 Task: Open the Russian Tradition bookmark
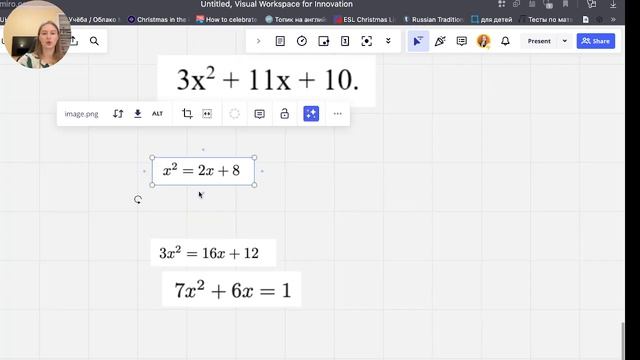433,19
